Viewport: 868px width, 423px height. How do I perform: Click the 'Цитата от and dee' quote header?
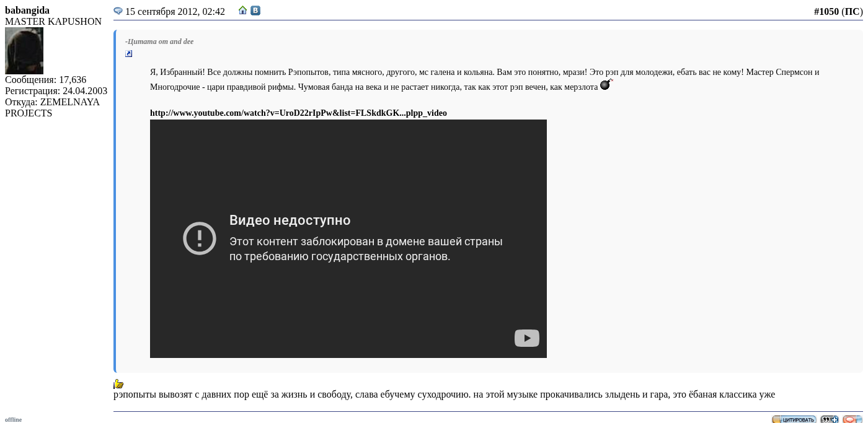pyautogui.click(x=159, y=41)
